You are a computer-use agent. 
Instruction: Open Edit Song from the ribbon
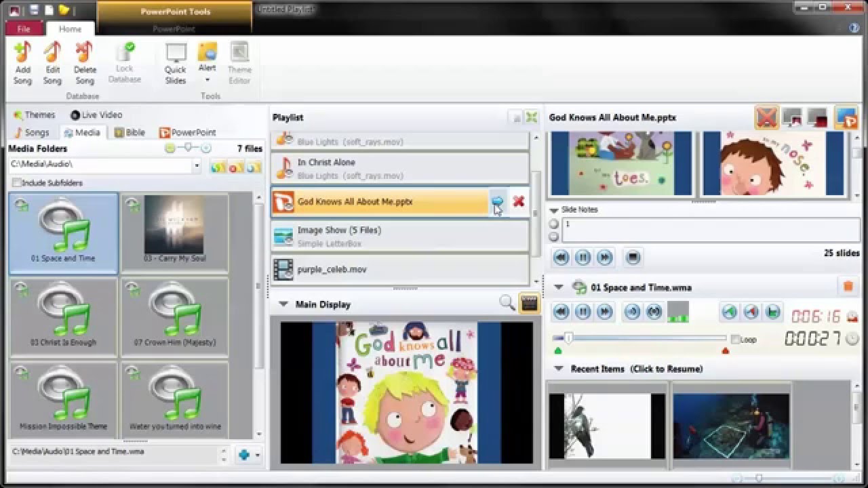(x=52, y=62)
